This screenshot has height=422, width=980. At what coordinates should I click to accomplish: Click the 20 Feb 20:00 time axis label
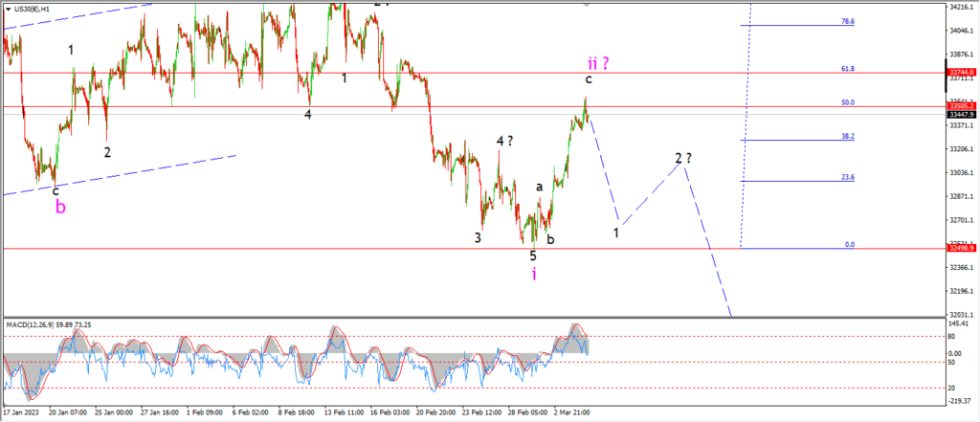(x=435, y=413)
